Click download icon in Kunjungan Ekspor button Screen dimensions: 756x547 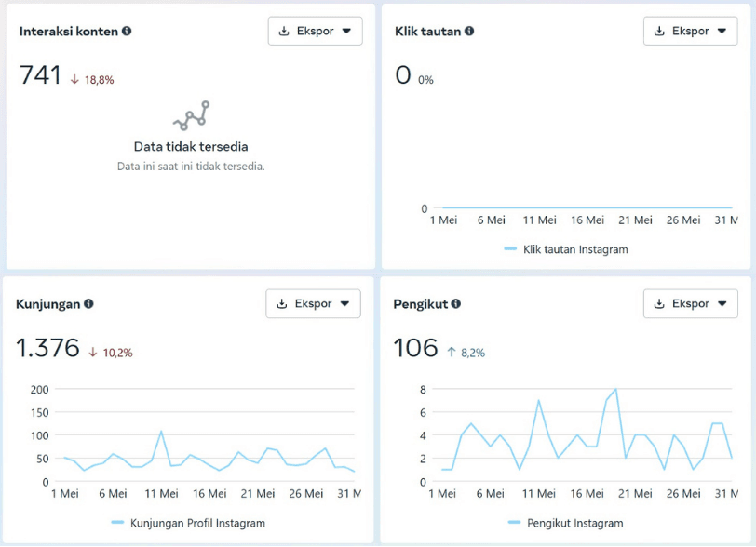point(282,303)
